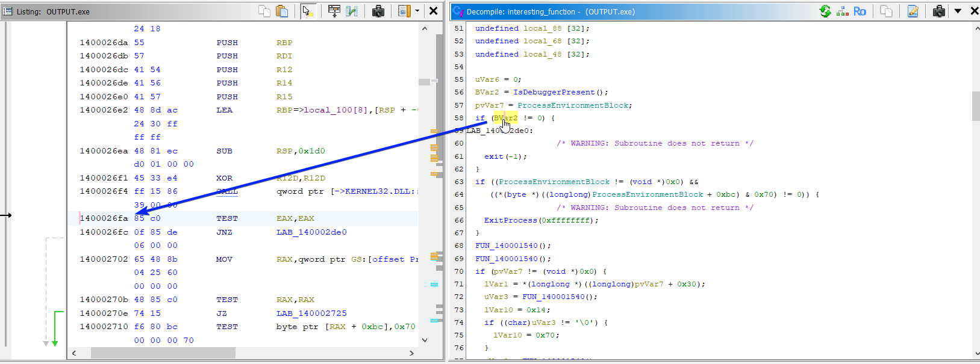Click the green re-decompile refresh icon
The image size is (980, 364).
825,11
